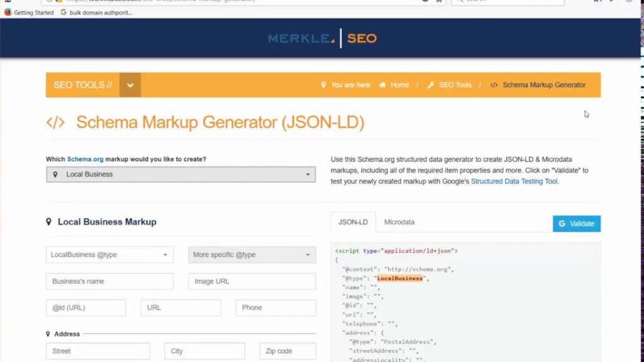Click the pin icon beside Address

click(x=48, y=334)
